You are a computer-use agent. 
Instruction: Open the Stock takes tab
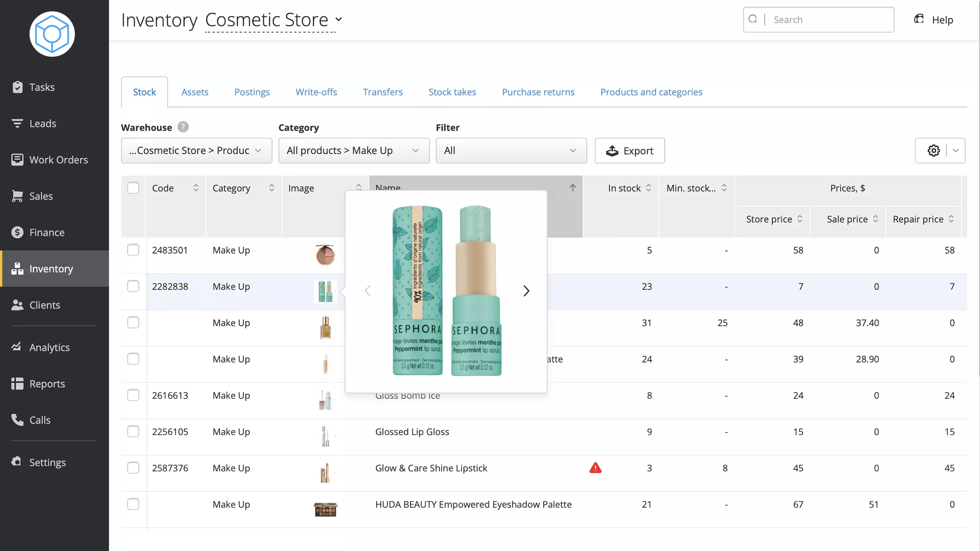pos(452,92)
